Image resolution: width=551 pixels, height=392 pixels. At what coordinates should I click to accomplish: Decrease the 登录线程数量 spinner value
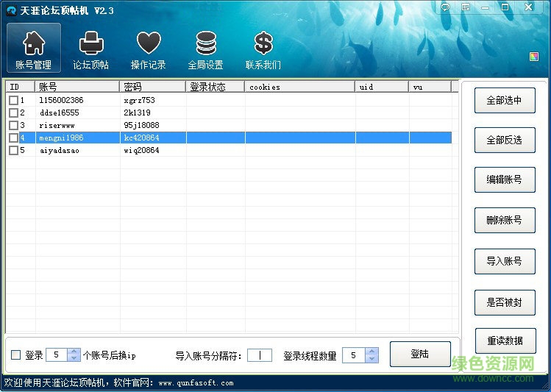click(x=372, y=358)
